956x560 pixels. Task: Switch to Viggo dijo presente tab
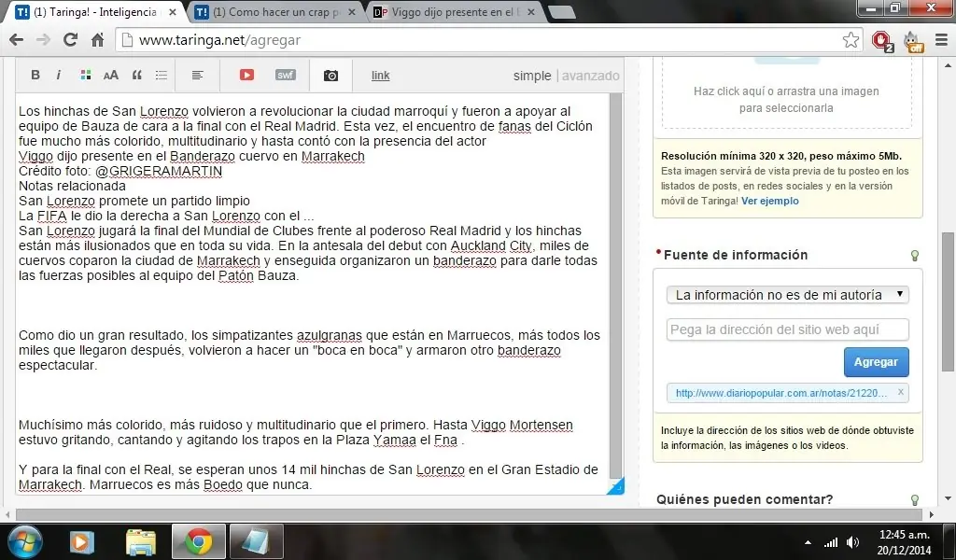point(455,12)
